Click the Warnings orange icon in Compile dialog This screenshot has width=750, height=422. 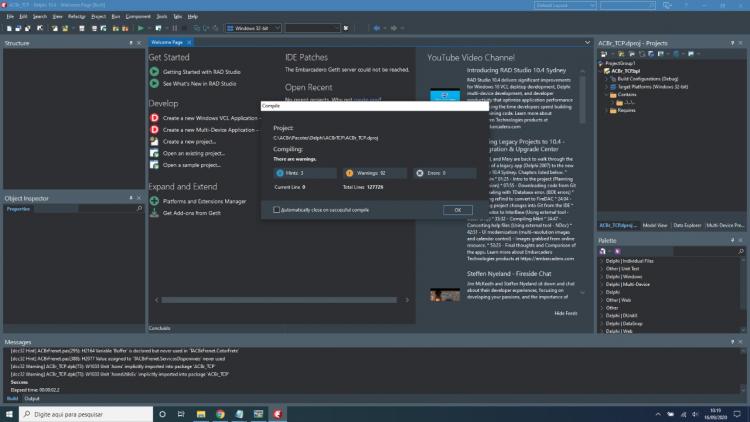pyautogui.click(x=350, y=173)
